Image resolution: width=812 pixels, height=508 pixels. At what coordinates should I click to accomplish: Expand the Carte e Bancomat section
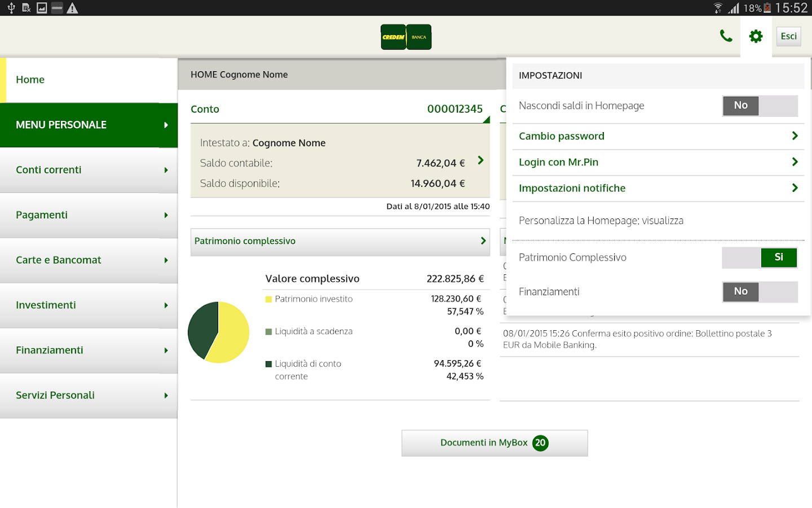pyautogui.click(x=89, y=260)
